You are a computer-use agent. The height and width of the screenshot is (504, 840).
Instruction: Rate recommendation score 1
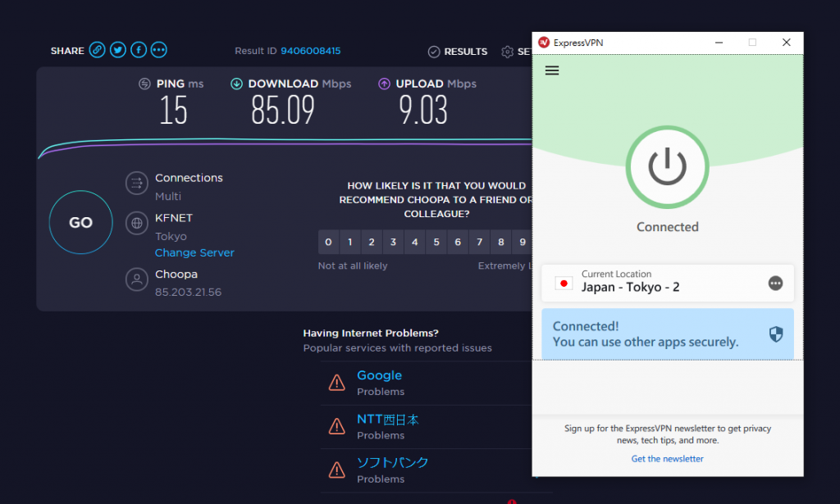click(x=349, y=242)
